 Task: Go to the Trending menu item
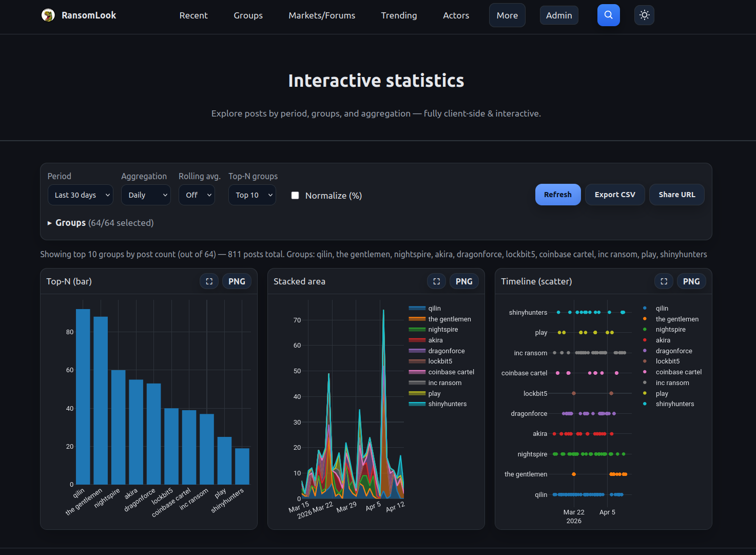pyautogui.click(x=399, y=15)
